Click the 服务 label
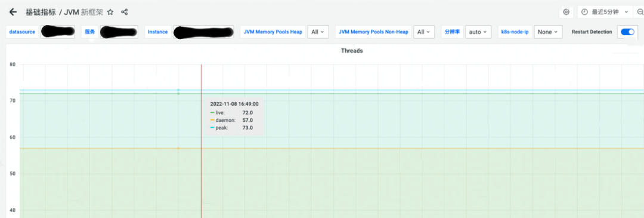644x218 pixels. coord(90,32)
